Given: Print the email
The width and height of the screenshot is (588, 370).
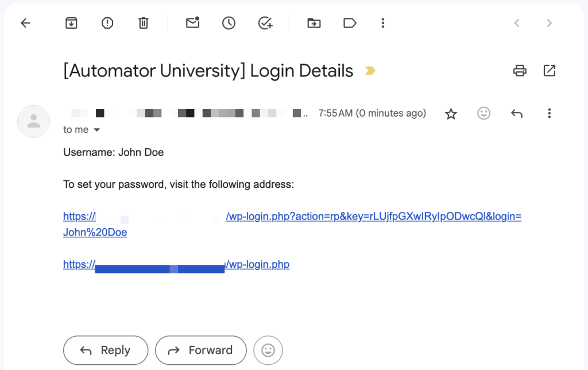Looking at the screenshot, I should coord(520,70).
